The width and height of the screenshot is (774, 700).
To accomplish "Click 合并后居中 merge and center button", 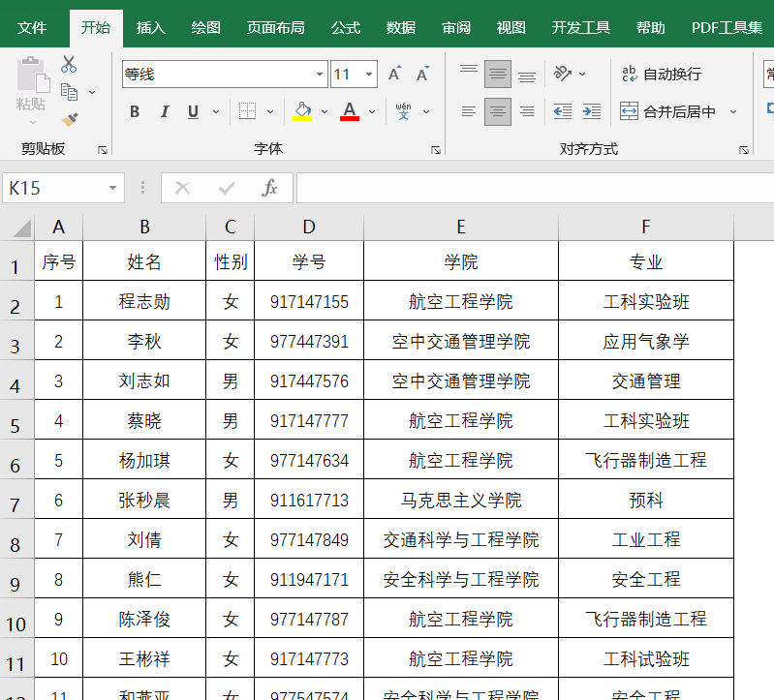I will 667,111.
